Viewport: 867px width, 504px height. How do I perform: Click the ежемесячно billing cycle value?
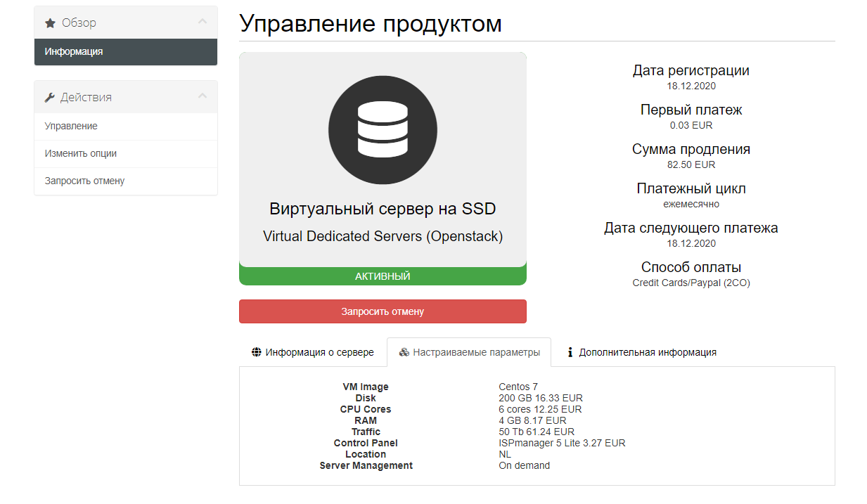(x=691, y=204)
